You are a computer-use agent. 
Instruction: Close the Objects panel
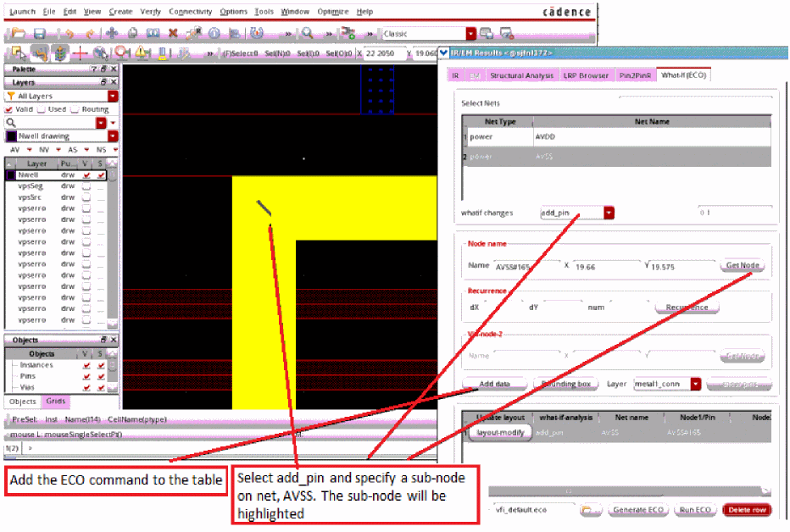(x=114, y=340)
